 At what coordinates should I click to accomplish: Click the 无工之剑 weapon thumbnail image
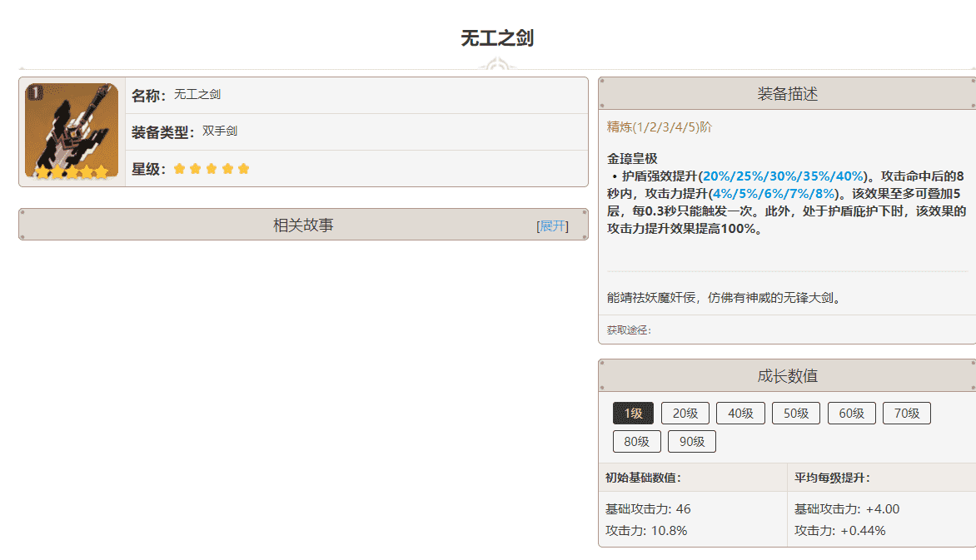(x=72, y=131)
